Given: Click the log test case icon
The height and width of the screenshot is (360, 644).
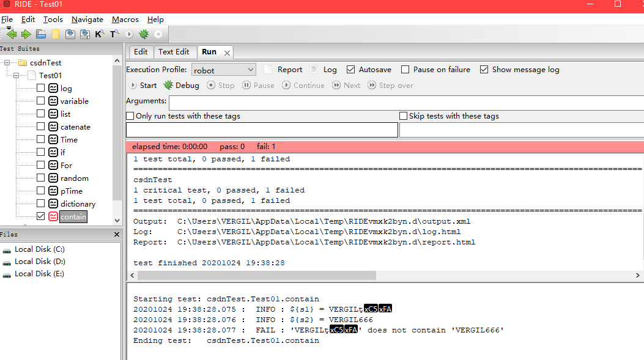Looking at the screenshot, I should tap(53, 88).
